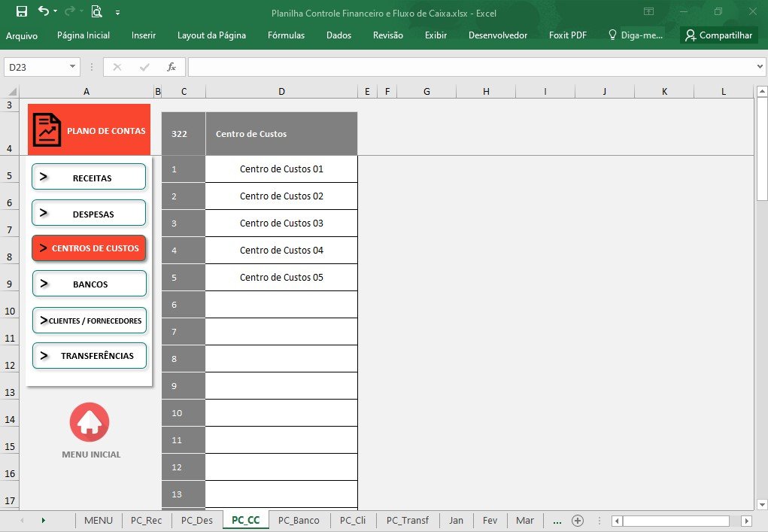This screenshot has height=532, width=768.
Task: Open the Fórmulas ribbon tab
Action: click(286, 35)
